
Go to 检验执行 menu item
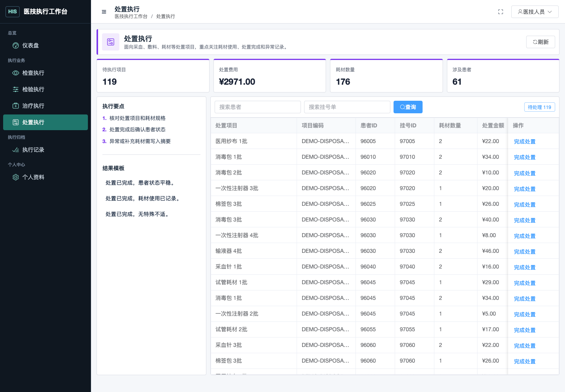[x=46, y=89]
